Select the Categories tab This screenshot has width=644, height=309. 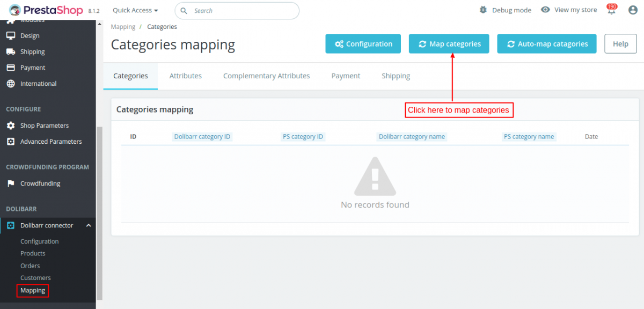click(x=130, y=76)
